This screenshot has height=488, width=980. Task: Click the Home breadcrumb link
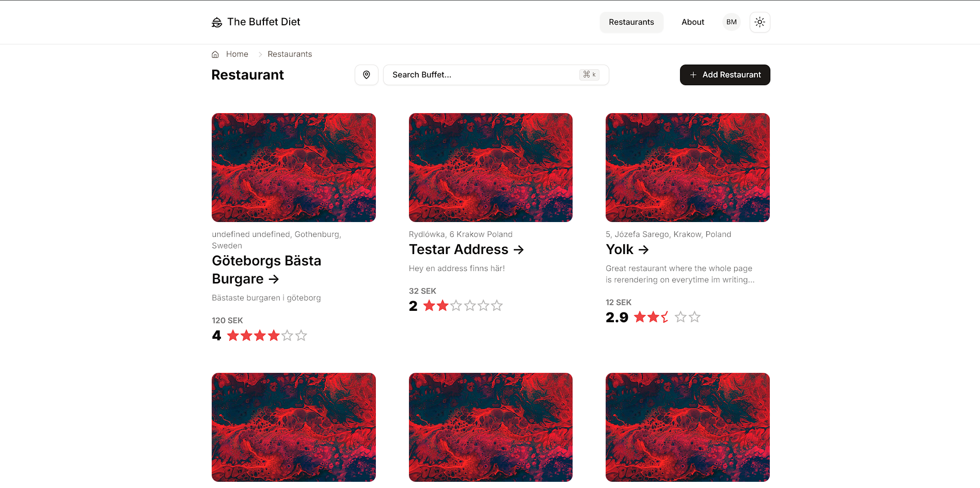click(x=237, y=54)
